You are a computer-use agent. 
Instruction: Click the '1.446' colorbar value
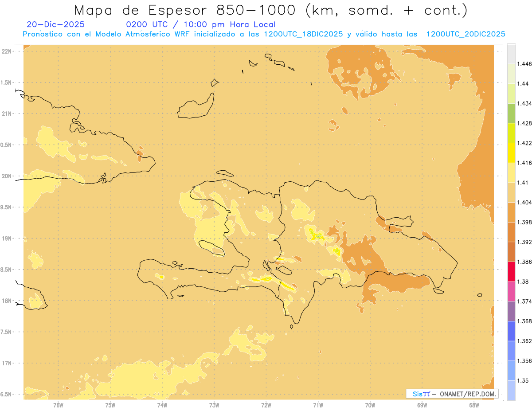(x=524, y=64)
